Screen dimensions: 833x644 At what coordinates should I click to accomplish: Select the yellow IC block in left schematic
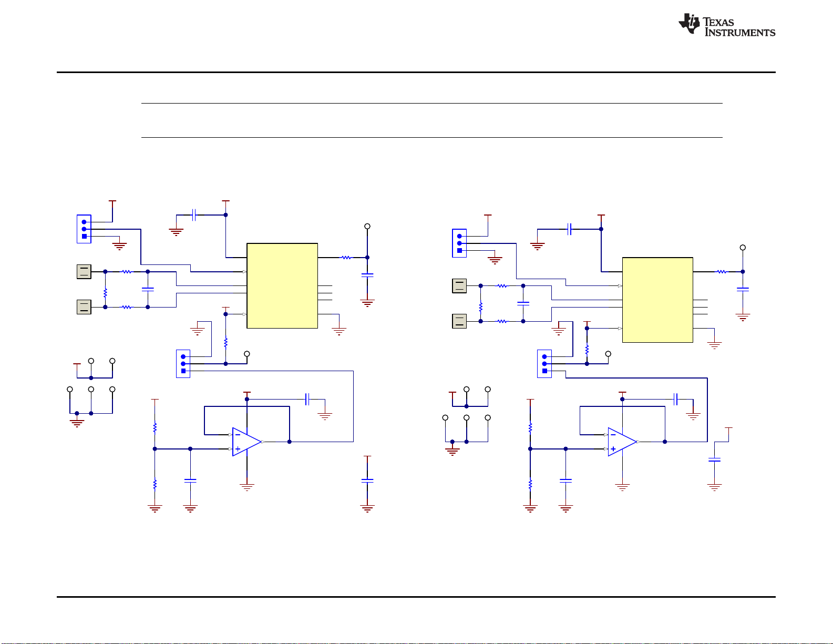coord(282,285)
